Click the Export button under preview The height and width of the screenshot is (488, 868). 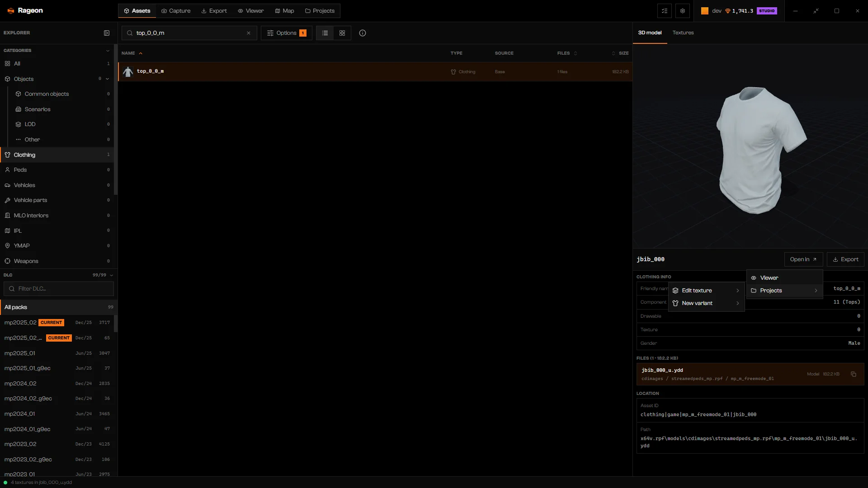pos(845,259)
